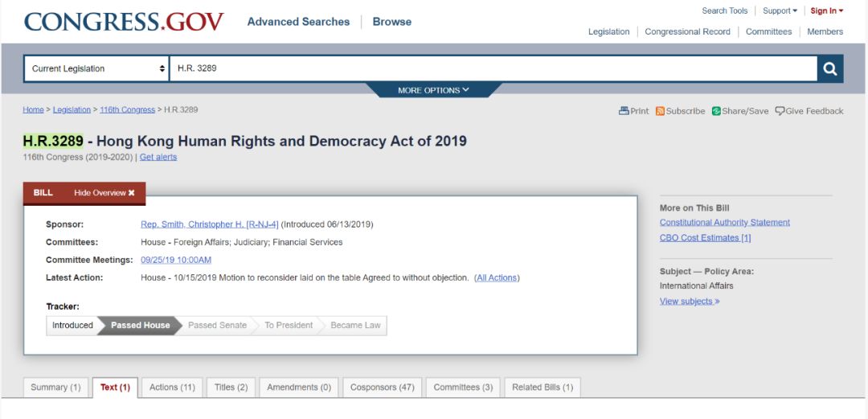868x419 pixels.
Task: Click the View subjects link
Action: click(x=689, y=302)
